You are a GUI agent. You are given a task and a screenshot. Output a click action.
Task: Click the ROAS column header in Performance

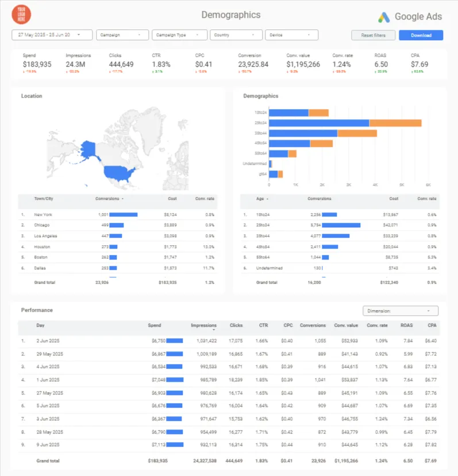click(x=407, y=326)
